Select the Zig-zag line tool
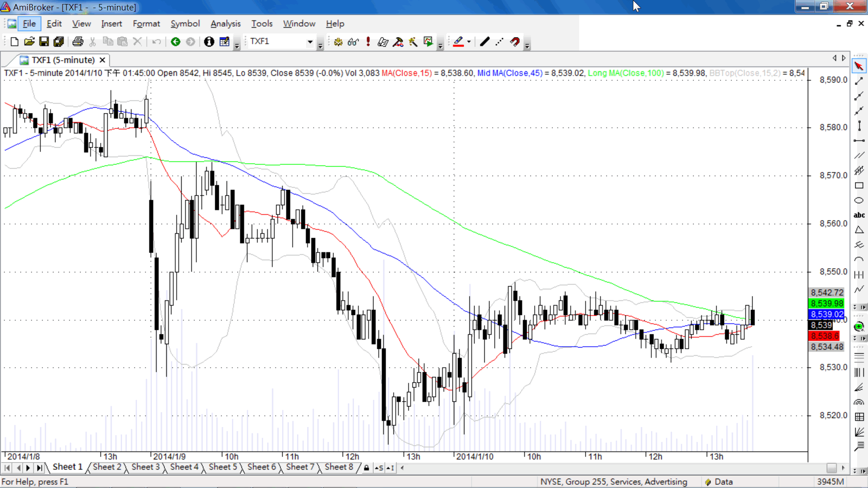 point(859,290)
